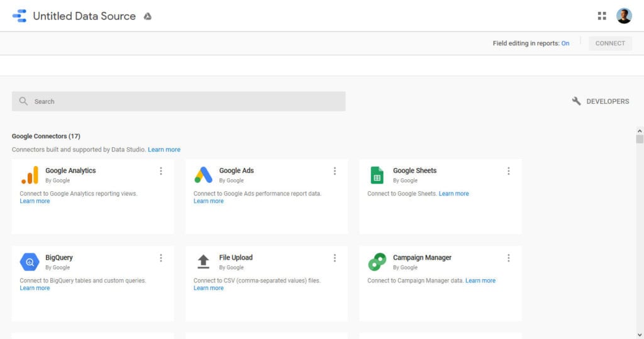Open the DEVELOPERS link
Image resolution: width=644 pixels, height=339 pixels.
pyautogui.click(x=608, y=101)
